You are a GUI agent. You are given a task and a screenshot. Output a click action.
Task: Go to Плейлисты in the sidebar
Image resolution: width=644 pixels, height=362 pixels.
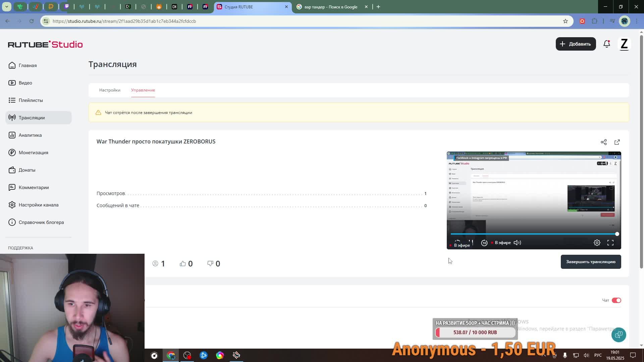[31, 100]
